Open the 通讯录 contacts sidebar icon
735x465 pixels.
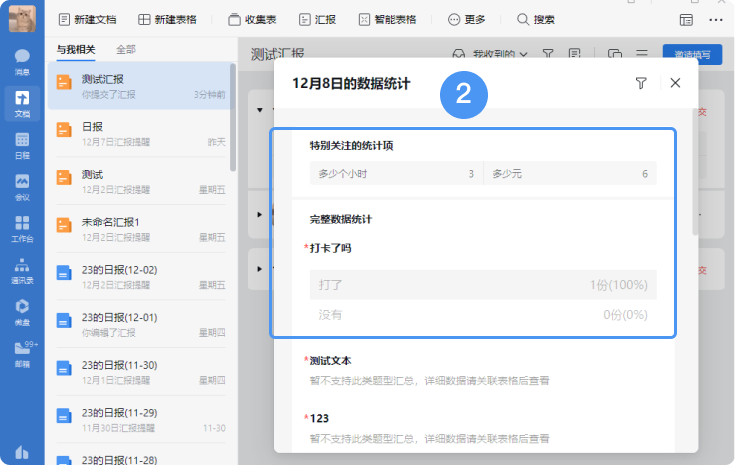(22, 271)
